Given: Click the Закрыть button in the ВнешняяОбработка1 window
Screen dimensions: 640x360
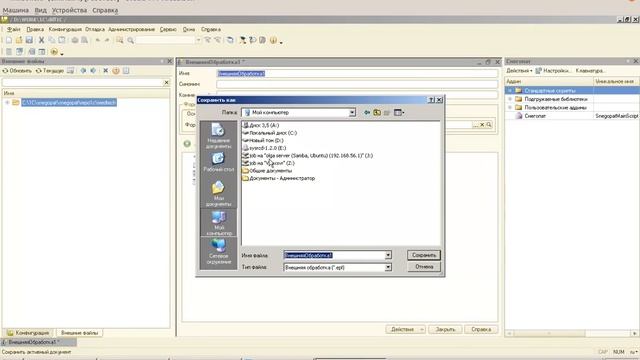Looking at the screenshot, I should (445, 329).
